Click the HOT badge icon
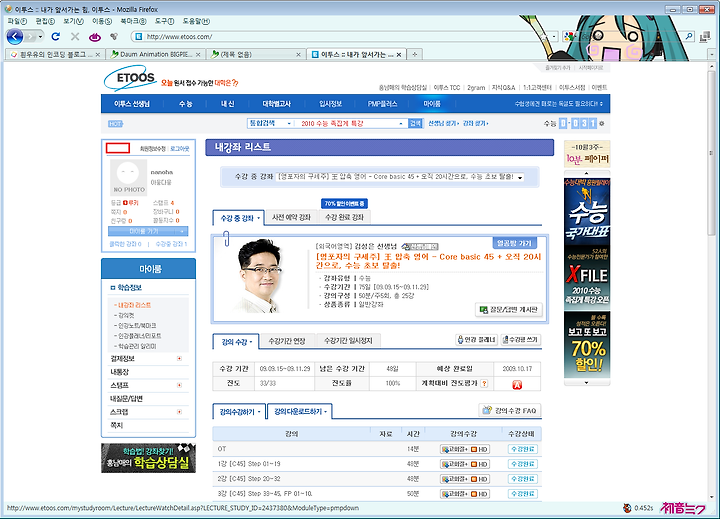Image resolution: width=720 pixels, height=519 pixels. [x=115, y=124]
